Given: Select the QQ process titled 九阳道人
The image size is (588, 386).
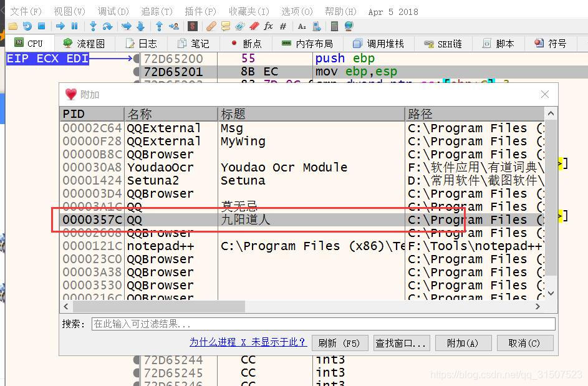Looking at the screenshot, I should click(302, 220).
